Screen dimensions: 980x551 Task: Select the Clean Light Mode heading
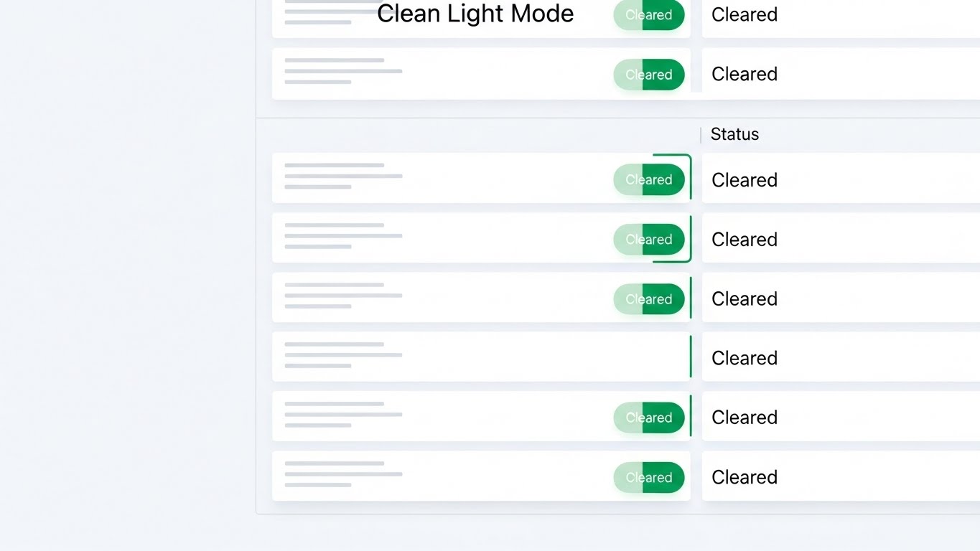pyautogui.click(x=475, y=14)
